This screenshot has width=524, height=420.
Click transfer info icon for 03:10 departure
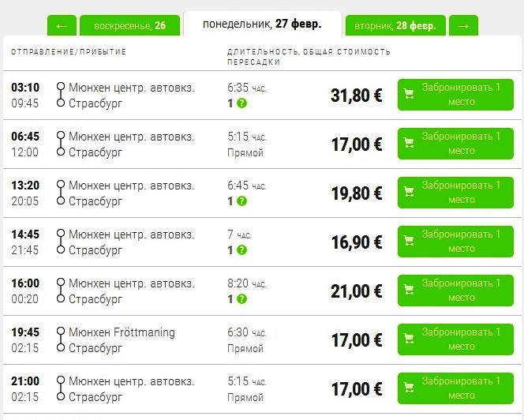click(x=241, y=103)
